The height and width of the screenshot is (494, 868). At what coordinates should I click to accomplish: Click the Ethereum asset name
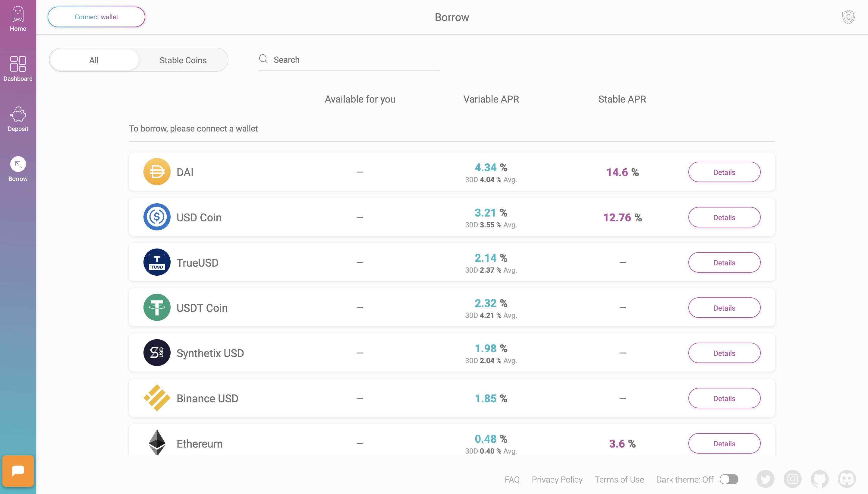click(200, 443)
